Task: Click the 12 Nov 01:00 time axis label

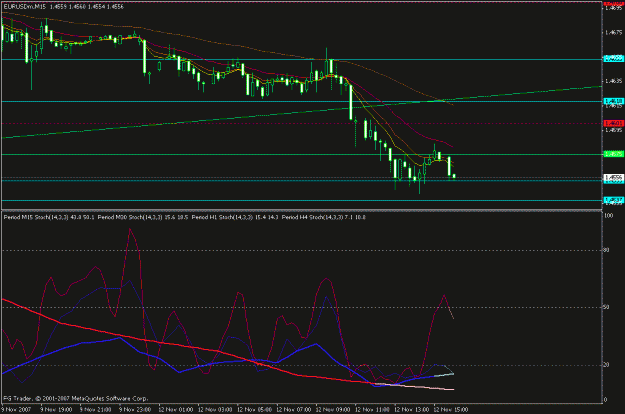Action: pyautogui.click(x=176, y=409)
